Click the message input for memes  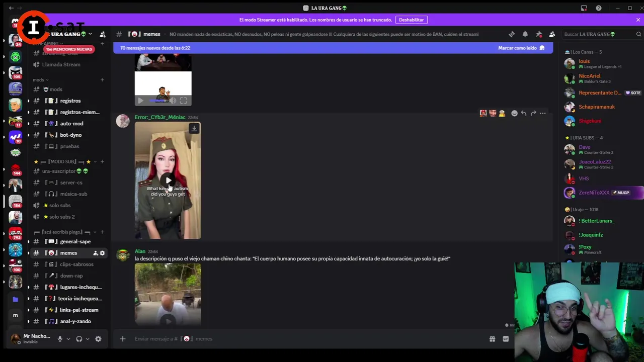tap(307, 339)
